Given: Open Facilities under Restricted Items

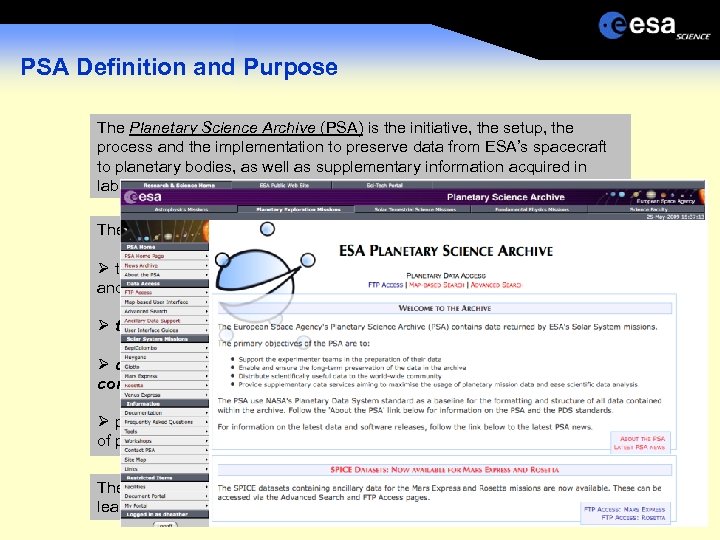Looking at the screenshot, I should point(165,487).
